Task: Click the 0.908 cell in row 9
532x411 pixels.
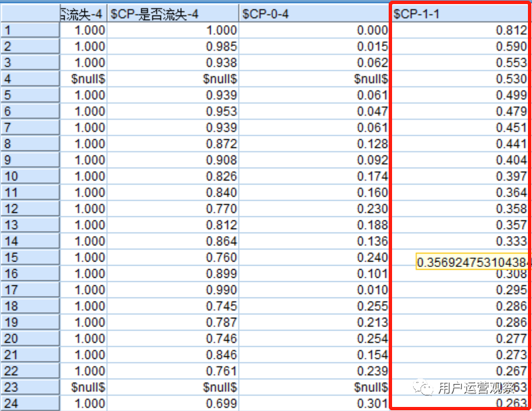Action: pyautogui.click(x=173, y=160)
